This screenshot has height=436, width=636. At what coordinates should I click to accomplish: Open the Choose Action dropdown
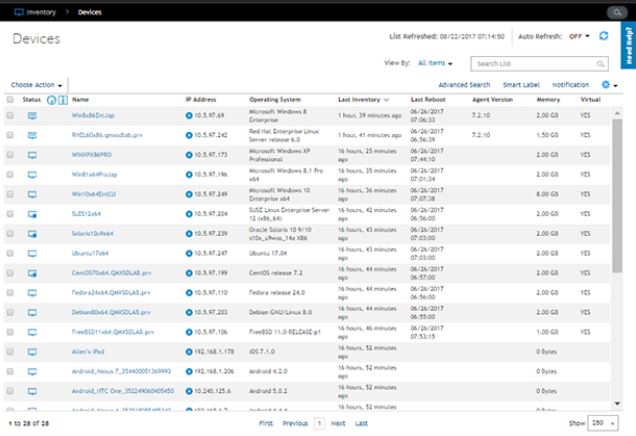[37, 86]
